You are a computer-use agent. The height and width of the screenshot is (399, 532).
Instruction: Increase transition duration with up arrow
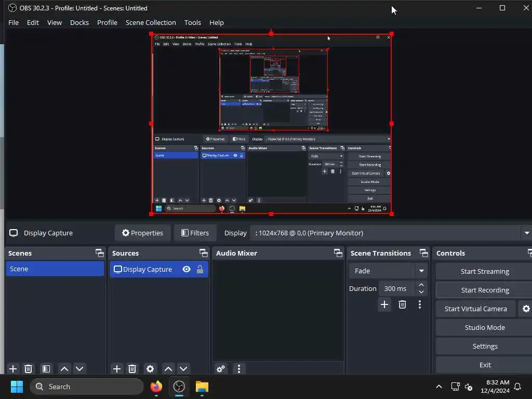(421, 285)
